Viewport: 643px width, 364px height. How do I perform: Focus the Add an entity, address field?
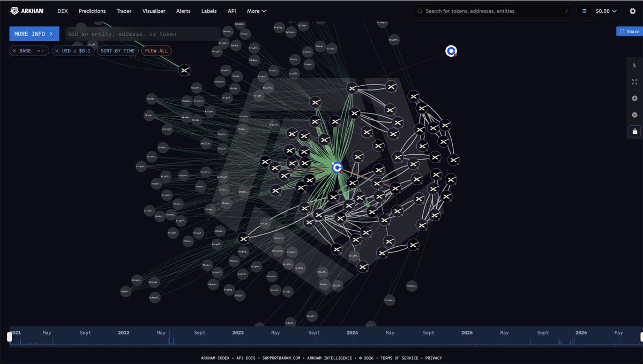(143, 34)
